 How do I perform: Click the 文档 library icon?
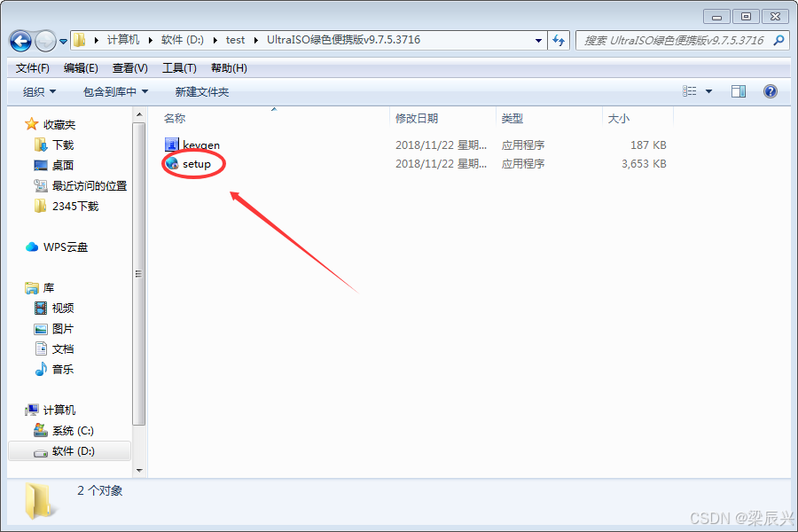pos(41,348)
